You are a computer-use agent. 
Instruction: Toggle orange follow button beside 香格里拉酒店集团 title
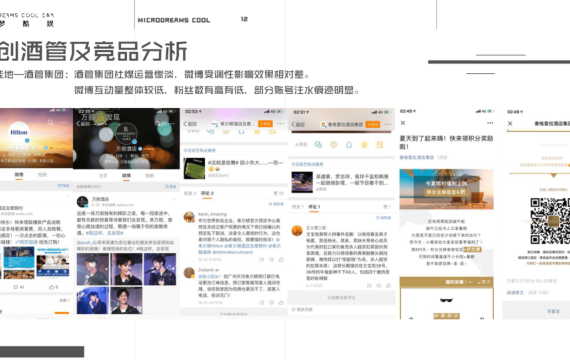point(373,124)
